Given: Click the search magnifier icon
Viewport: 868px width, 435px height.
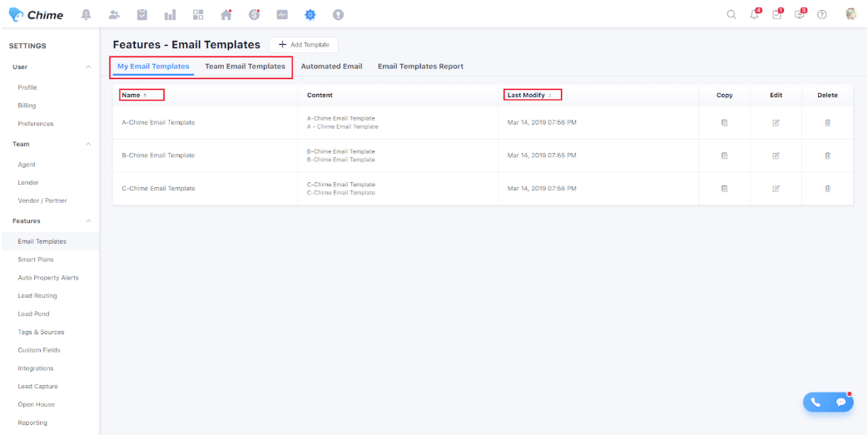Looking at the screenshot, I should tap(732, 14).
